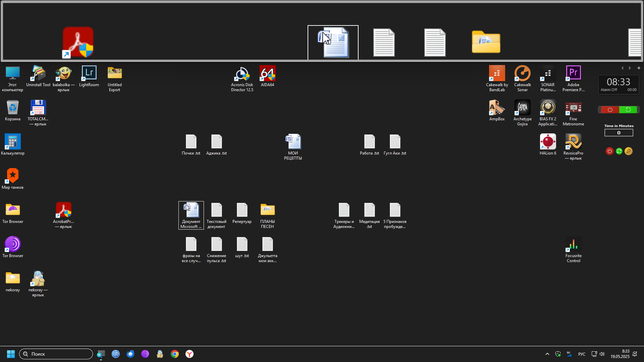Open the Adobe Premiere Pro icon

point(573,78)
